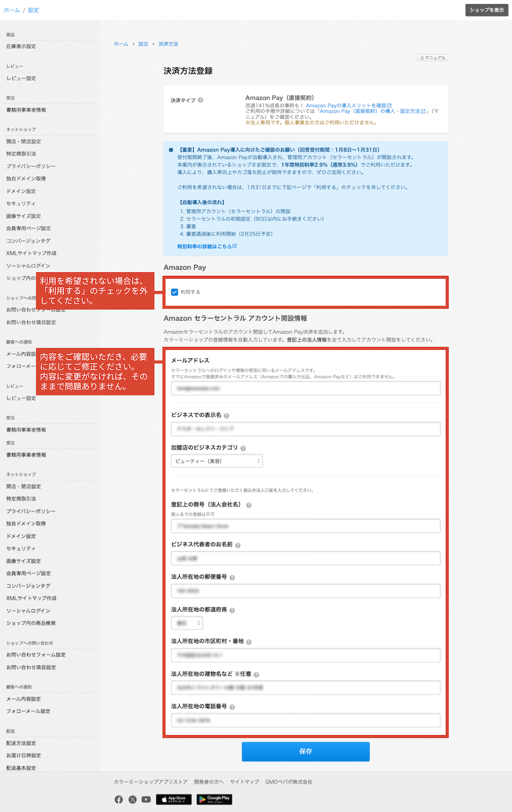The height and width of the screenshot is (812, 512).
Task: Open 特定商取引法 in the sidebar
Action: (x=21, y=154)
